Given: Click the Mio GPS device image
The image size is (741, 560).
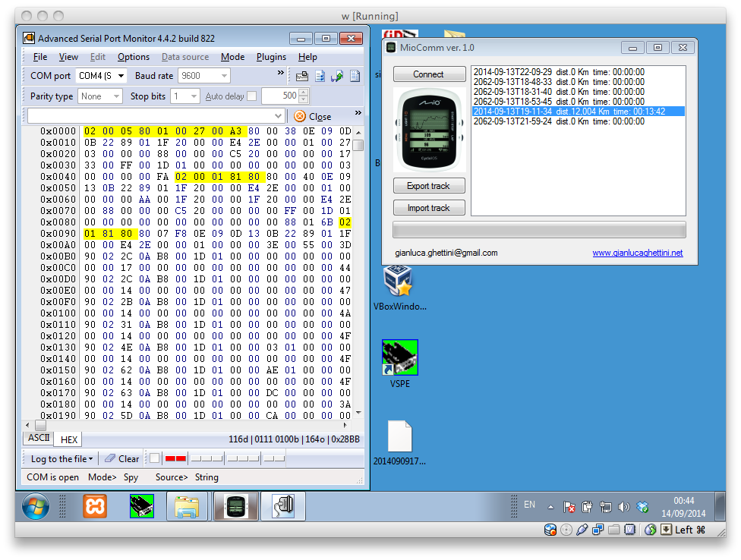Looking at the screenshot, I should pos(429,129).
